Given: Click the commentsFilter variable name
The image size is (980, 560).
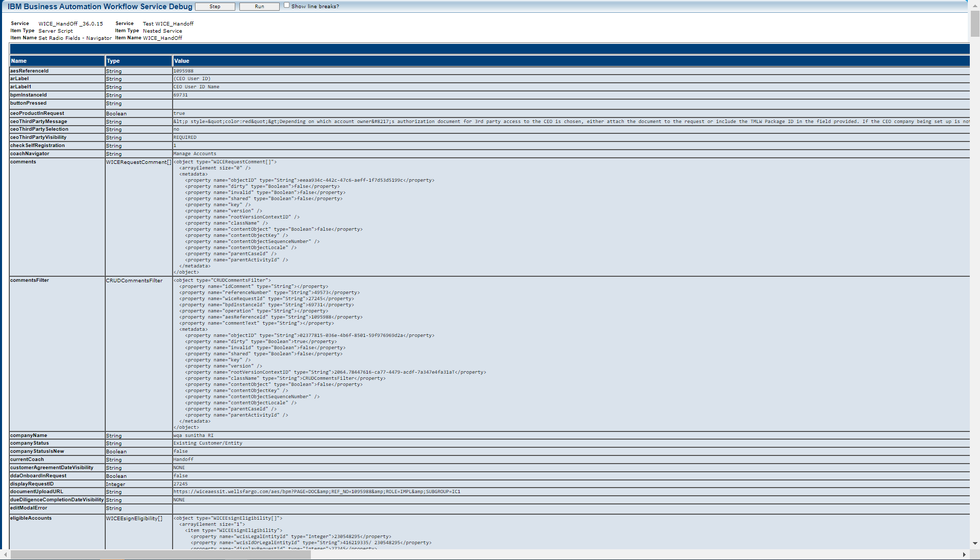Looking at the screenshot, I should point(30,280).
